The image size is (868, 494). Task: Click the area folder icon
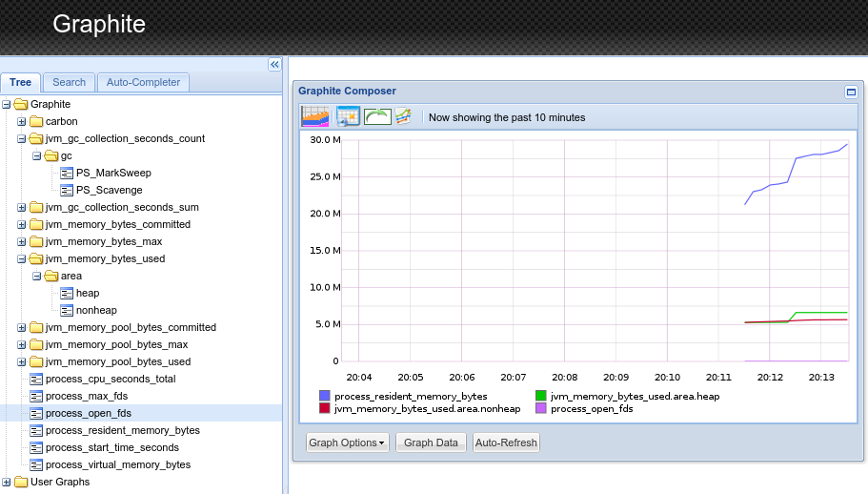(51, 276)
